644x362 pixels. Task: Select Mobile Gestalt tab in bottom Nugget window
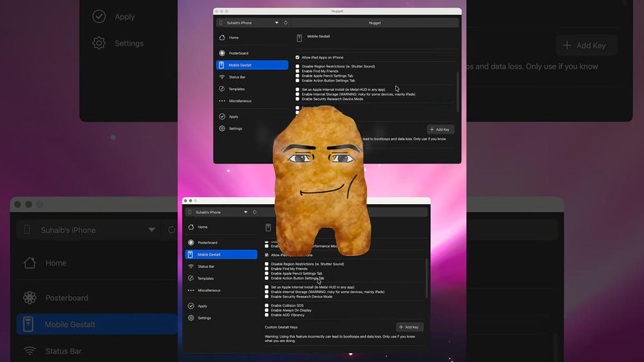(221, 254)
